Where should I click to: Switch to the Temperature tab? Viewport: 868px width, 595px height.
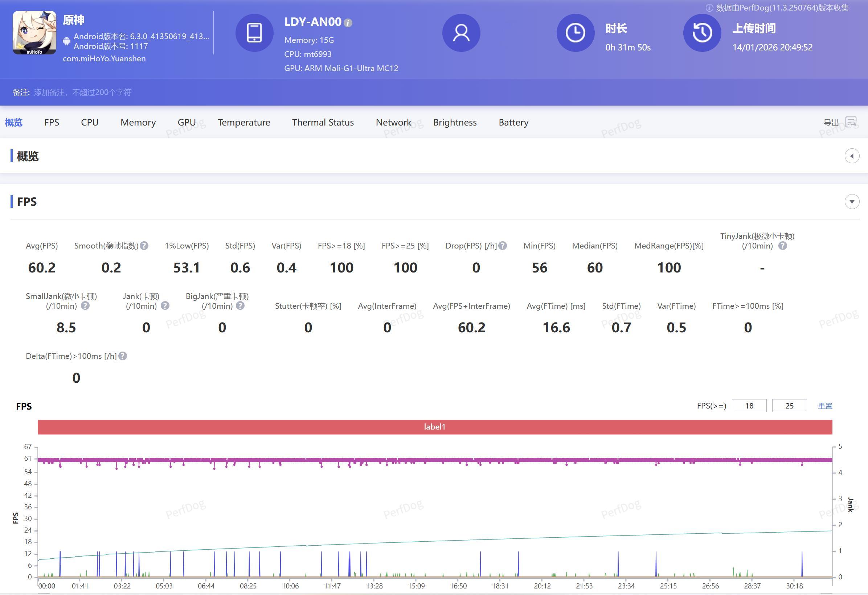[244, 123]
